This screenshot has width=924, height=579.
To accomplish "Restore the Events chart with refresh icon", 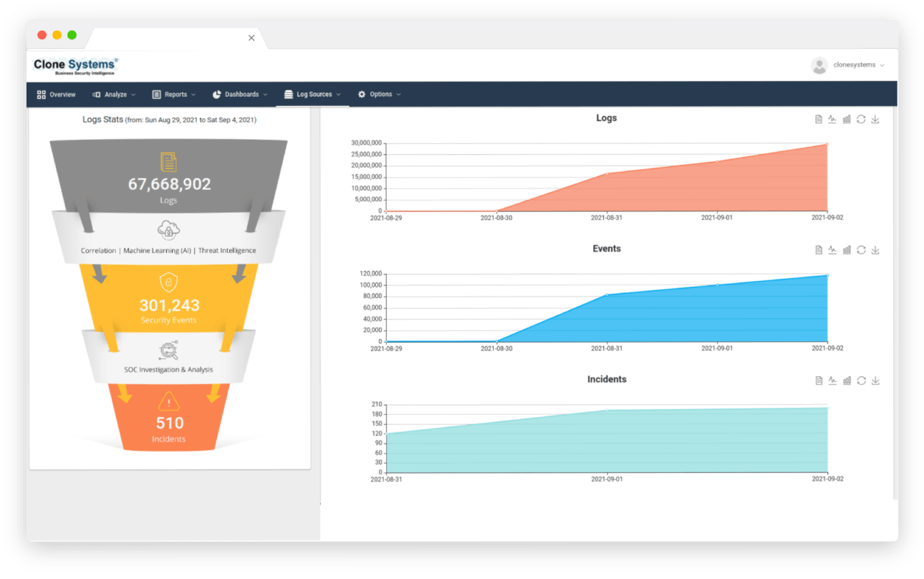I will point(861,250).
